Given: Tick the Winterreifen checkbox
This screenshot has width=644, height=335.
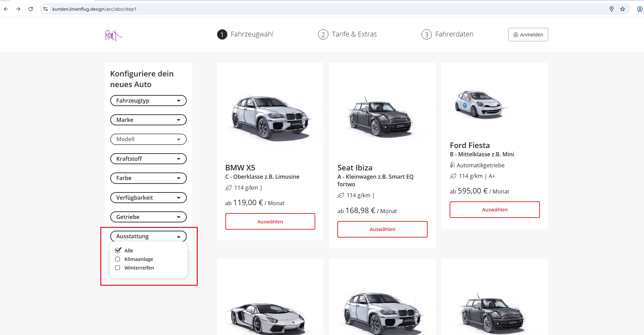Looking at the screenshot, I should click(x=118, y=268).
